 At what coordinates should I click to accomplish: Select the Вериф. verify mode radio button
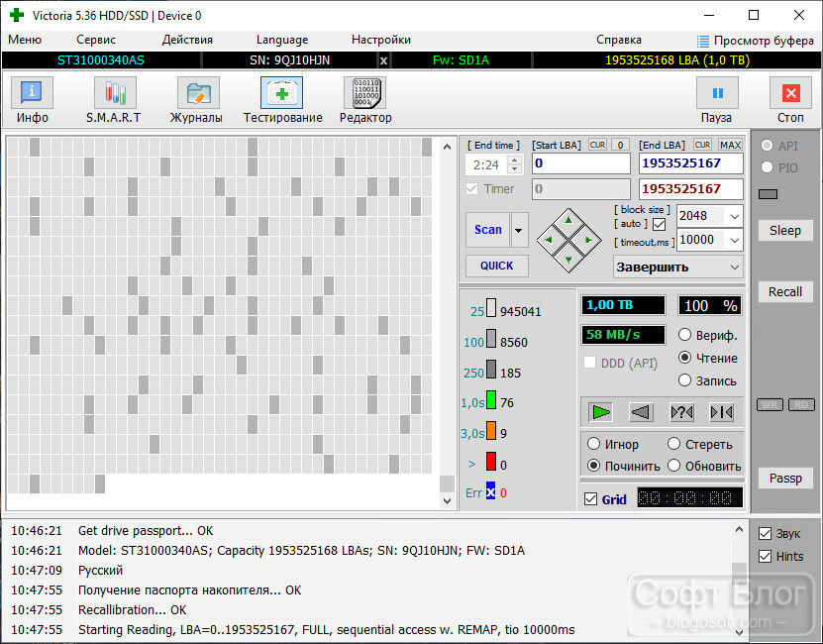[x=684, y=335]
